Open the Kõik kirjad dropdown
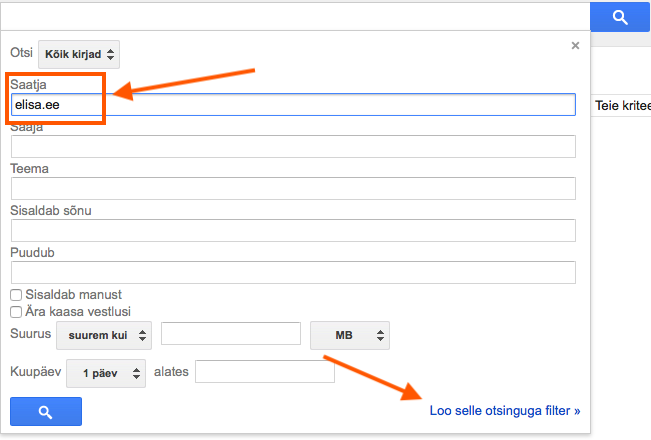The width and height of the screenshot is (651, 440). 79,54
